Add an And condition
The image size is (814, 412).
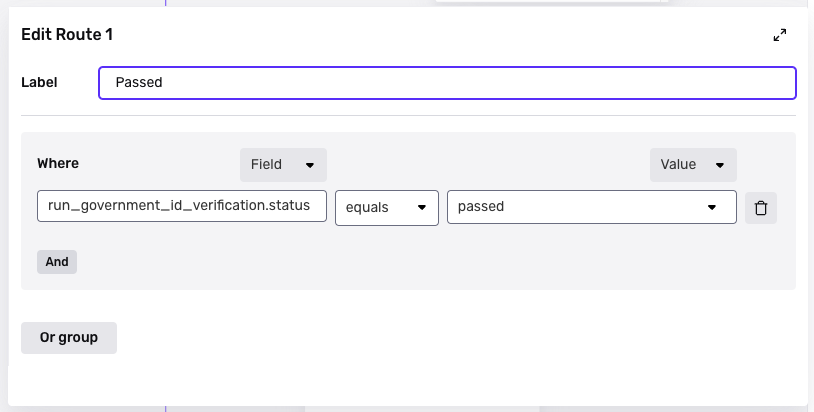(x=57, y=262)
